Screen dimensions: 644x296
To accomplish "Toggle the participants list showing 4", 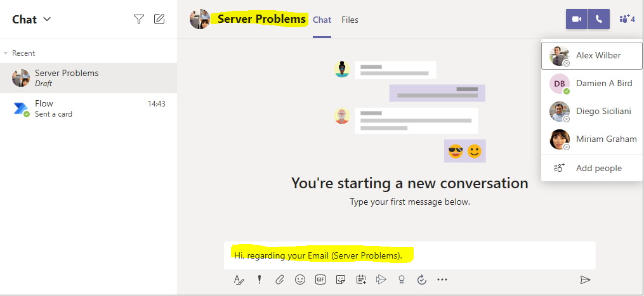I will click(626, 19).
